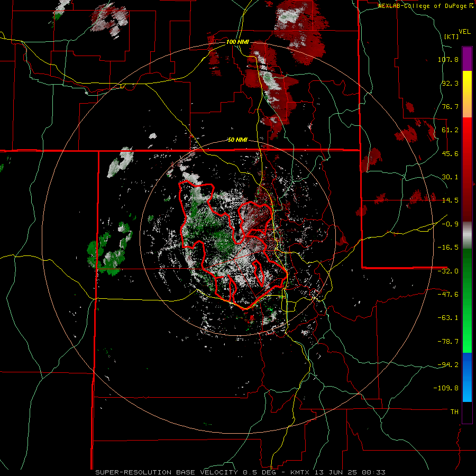Click the -109.8 value on the velocity scale
The width and height of the screenshot is (476, 476).
point(446,388)
